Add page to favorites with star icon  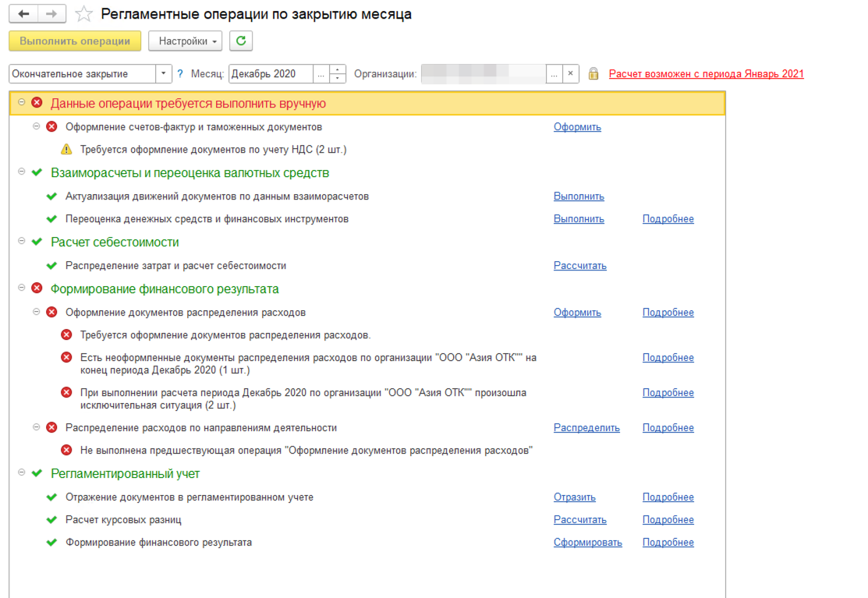(x=84, y=15)
